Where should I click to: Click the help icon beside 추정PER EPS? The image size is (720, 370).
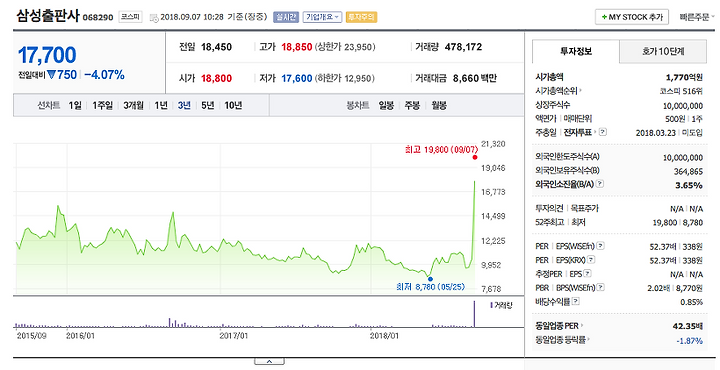click(588, 274)
